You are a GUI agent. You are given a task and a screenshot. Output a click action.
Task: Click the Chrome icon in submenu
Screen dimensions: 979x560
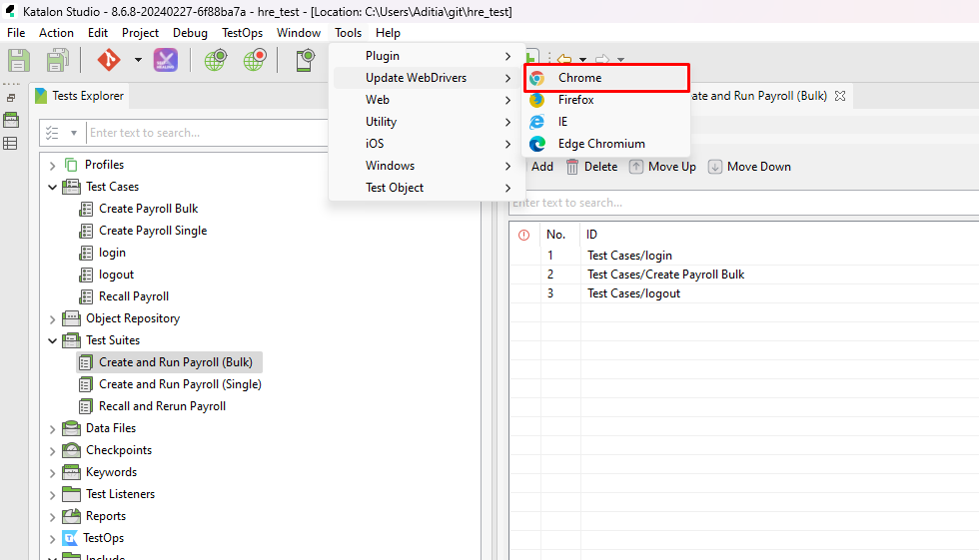537,78
